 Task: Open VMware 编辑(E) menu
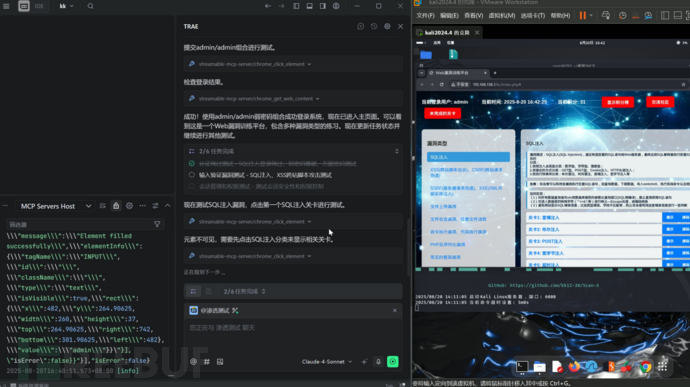click(449, 15)
